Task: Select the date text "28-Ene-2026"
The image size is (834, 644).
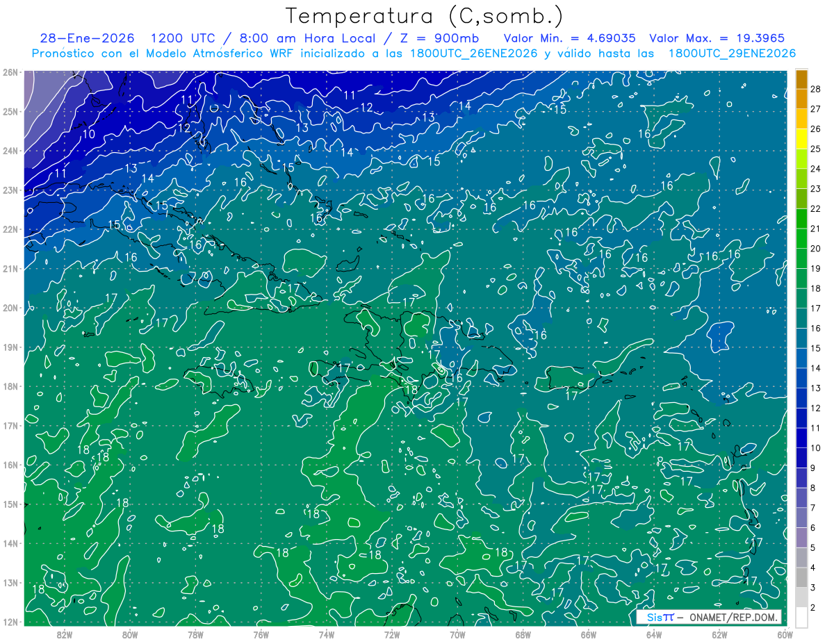Action: (x=87, y=38)
